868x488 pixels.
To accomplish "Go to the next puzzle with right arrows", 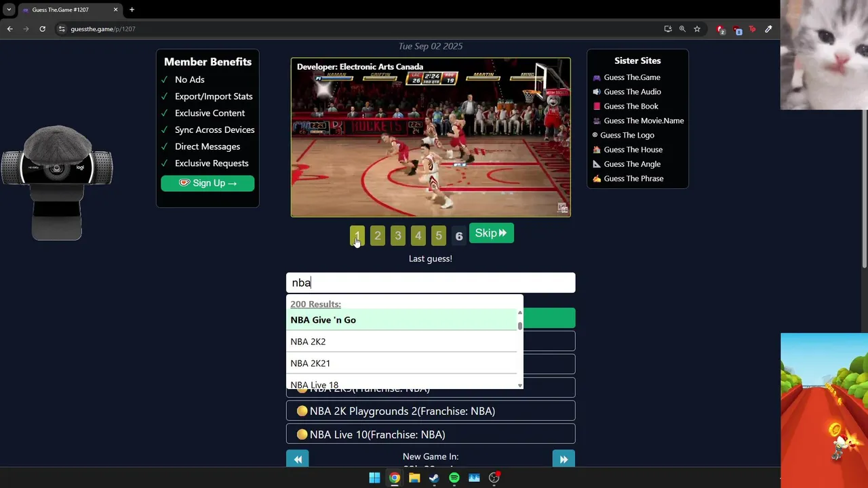I will tap(564, 460).
